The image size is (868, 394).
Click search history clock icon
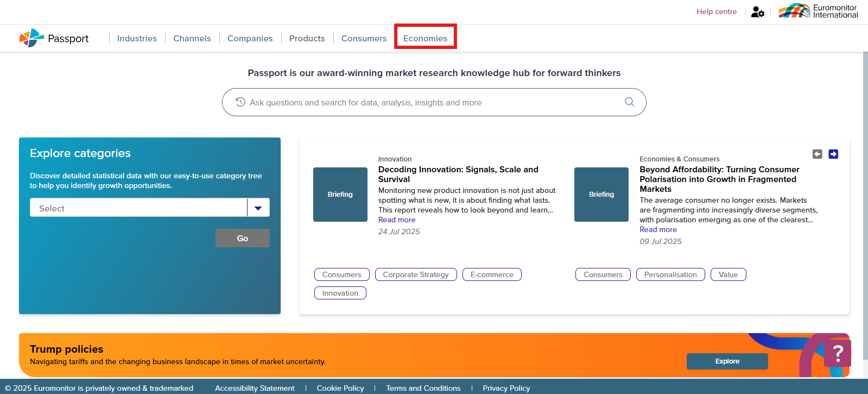coord(240,102)
